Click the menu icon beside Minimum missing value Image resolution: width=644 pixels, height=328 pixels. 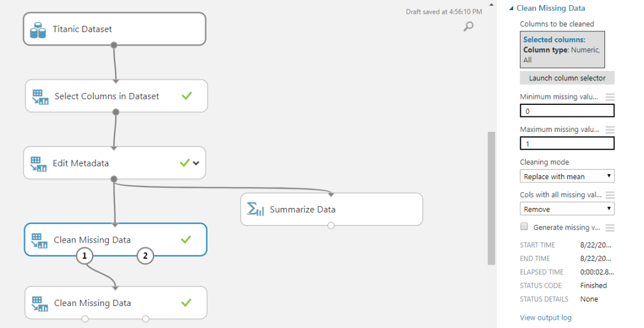(610, 97)
